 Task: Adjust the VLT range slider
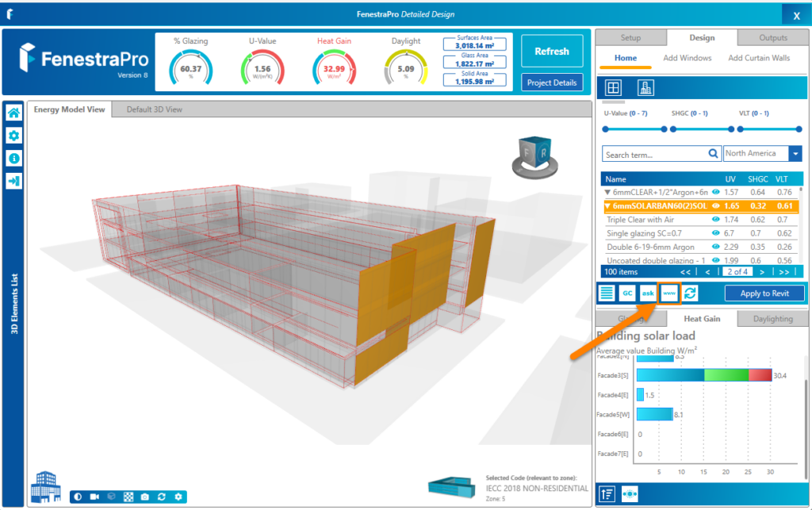(x=769, y=129)
